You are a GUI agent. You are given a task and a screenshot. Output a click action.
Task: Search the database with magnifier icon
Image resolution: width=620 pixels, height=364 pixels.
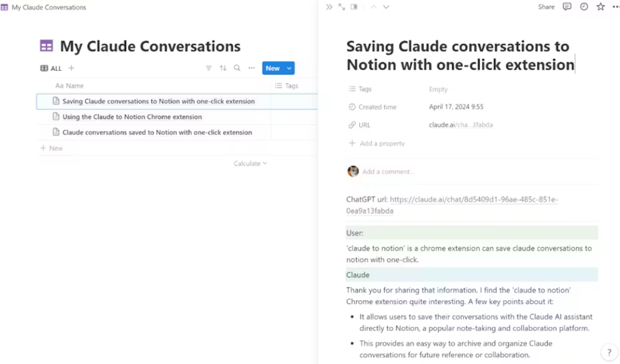point(237,68)
